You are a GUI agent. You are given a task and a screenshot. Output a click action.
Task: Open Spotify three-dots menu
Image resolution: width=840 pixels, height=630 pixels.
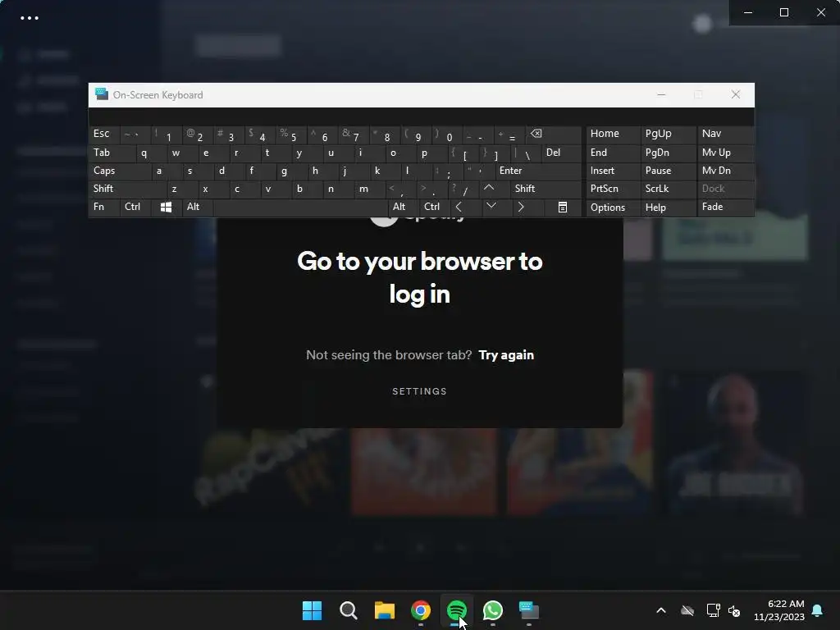30,18
